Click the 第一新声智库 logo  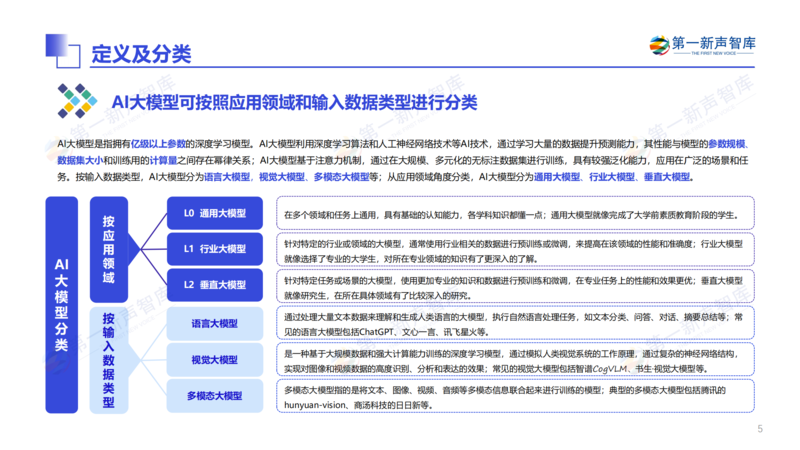pyautogui.click(x=702, y=45)
